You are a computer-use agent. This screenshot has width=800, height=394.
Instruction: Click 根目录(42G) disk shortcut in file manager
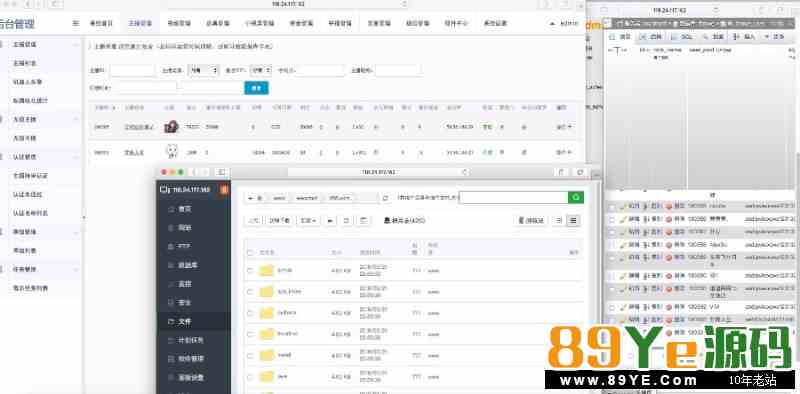(404, 220)
